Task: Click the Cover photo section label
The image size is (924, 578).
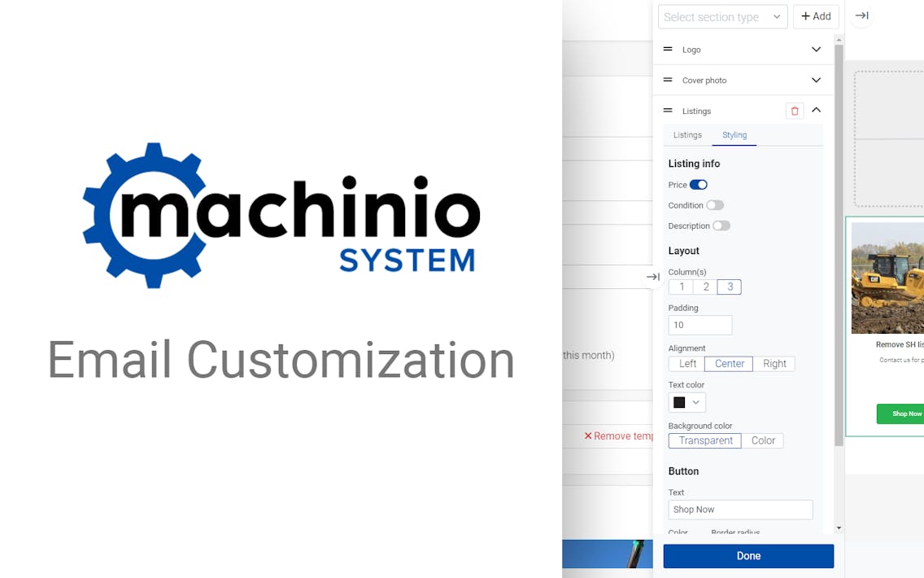Action: 704,81
